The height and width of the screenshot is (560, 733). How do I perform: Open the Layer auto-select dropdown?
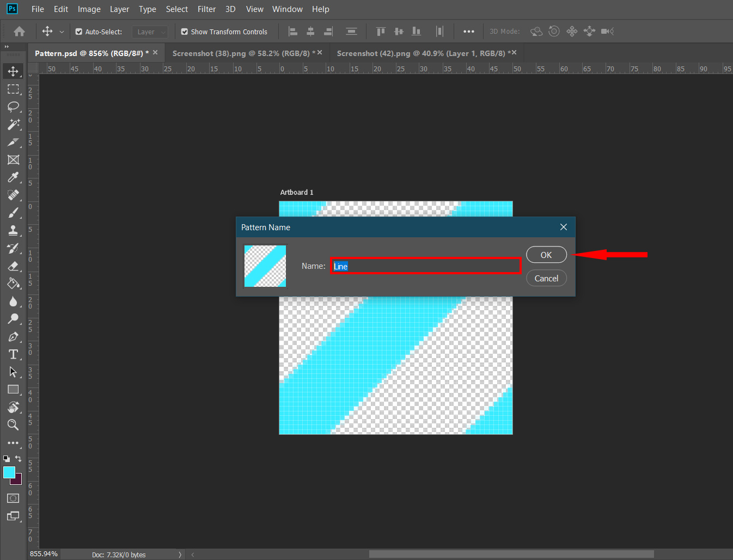coord(150,32)
